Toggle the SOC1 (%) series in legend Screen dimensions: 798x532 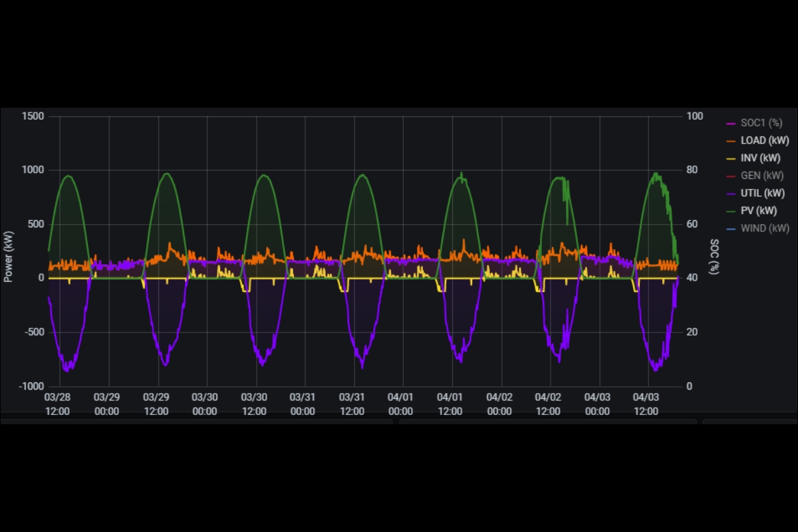point(761,123)
